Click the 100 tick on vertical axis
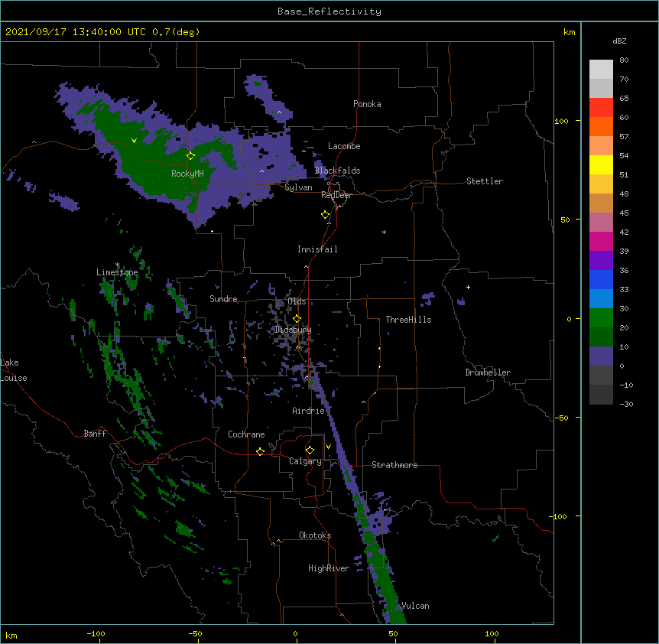Image resolution: width=659 pixels, height=644 pixels. click(561, 121)
